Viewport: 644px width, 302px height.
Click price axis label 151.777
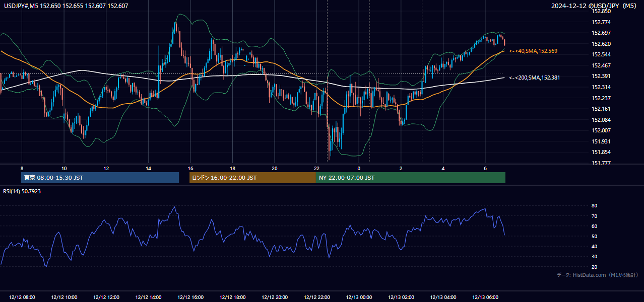601,163
